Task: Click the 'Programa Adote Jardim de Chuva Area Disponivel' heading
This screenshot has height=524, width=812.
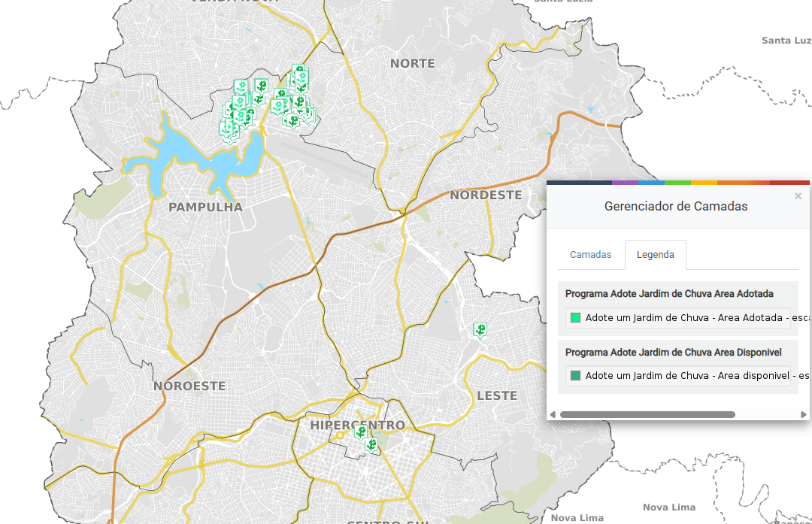Action: (x=673, y=352)
